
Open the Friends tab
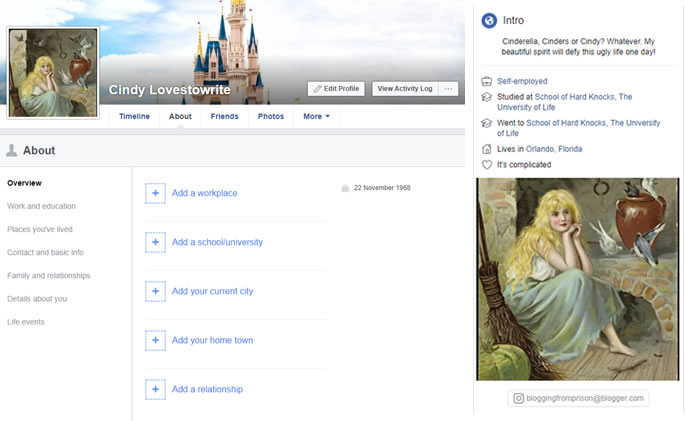[224, 116]
